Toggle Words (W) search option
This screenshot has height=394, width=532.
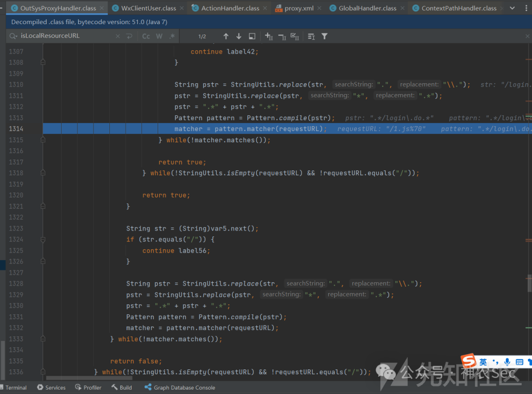159,36
